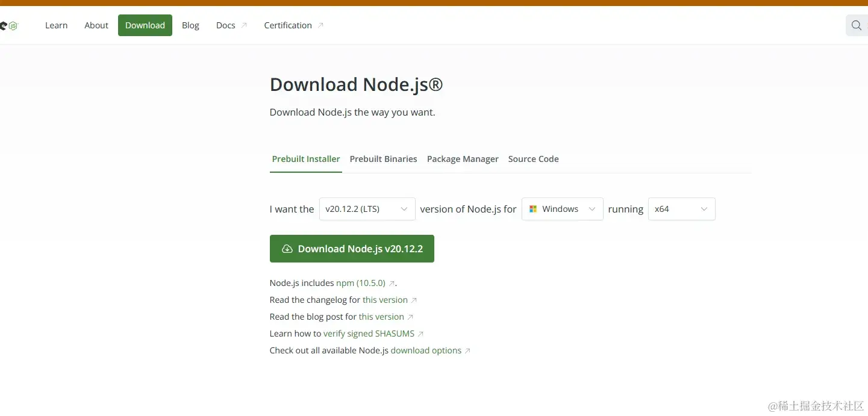
Task: Click the cloud download icon on the green button
Action: point(287,249)
